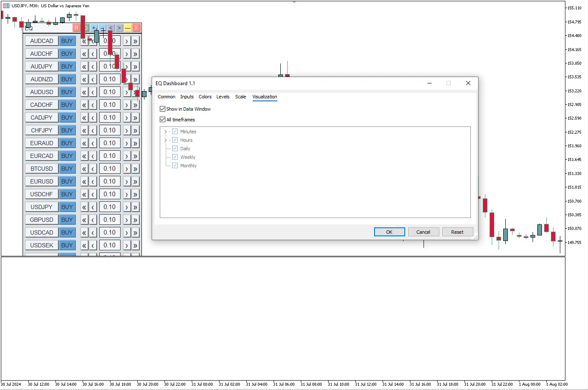
Task: Click Cancel in the EQ Dashboard dialog
Action: [424, 232]
